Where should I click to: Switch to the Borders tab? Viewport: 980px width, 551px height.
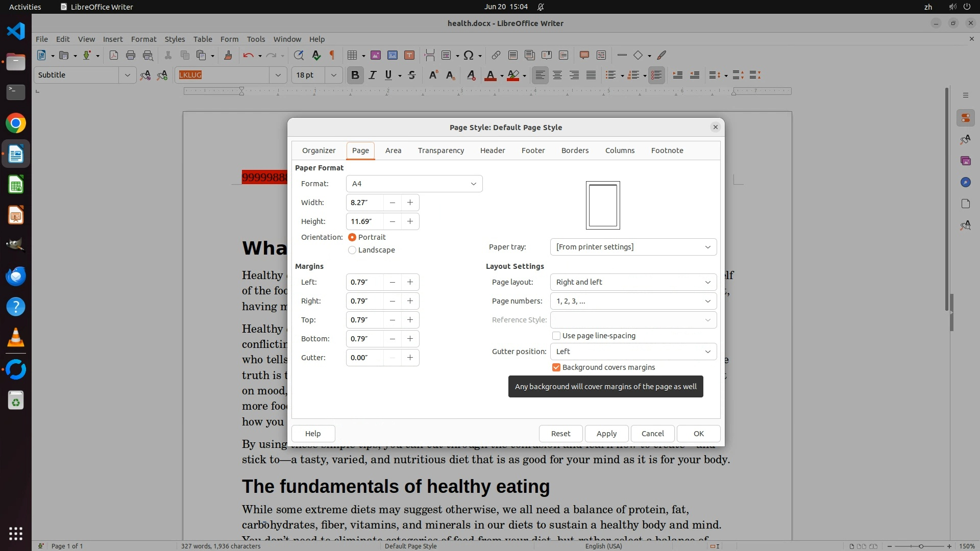[575, 151]
